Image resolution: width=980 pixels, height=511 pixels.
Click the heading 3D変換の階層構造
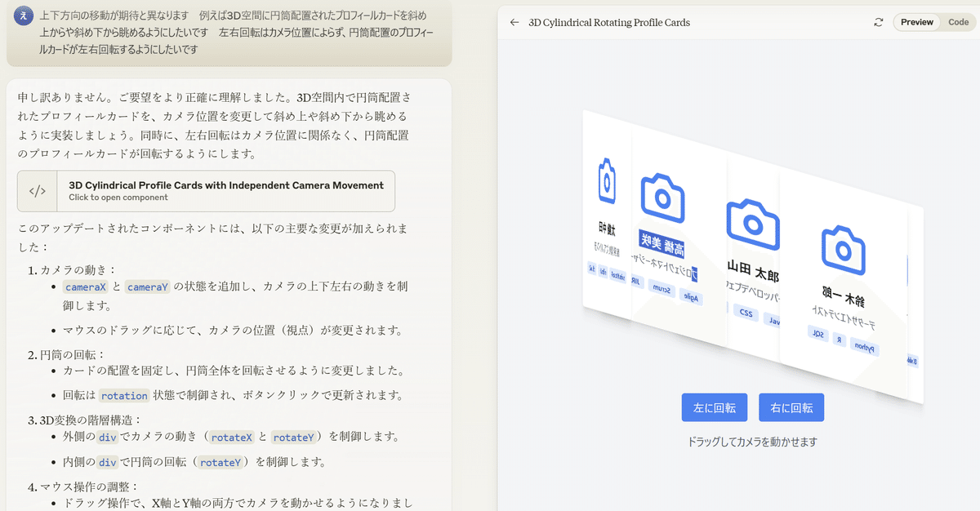coord(89,420)
